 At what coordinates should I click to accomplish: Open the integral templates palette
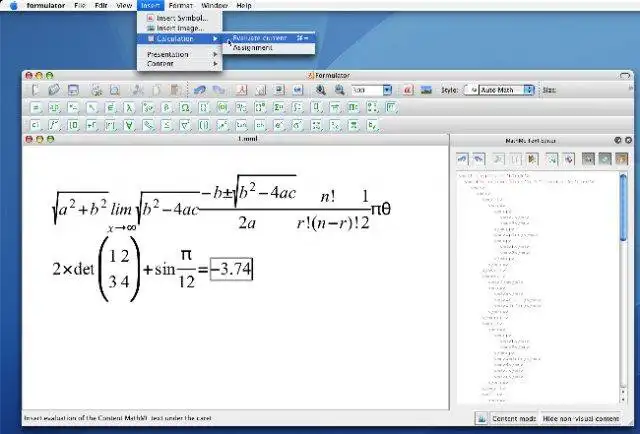(x=297, y=108)
